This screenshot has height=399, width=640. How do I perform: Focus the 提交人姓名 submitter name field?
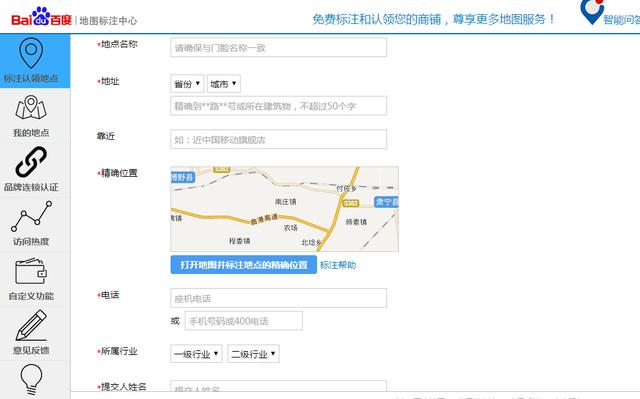(278, 386)
